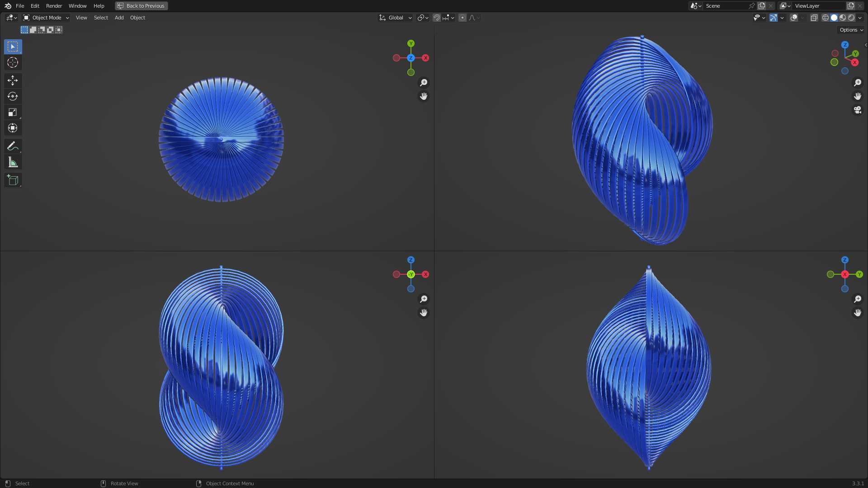The image size is (868, 488).
Task: Open the pivot point dropdown
Action: (x=423, y=18)
